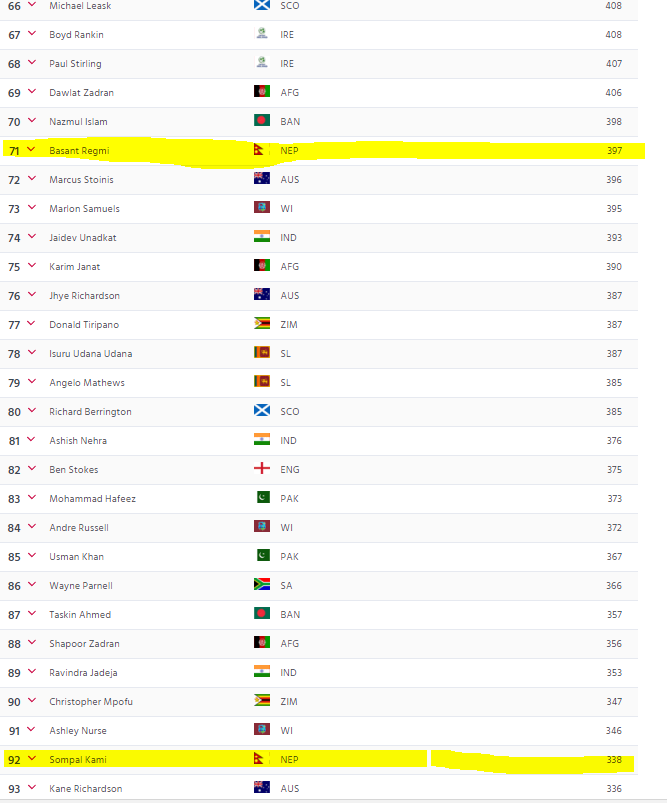The height and width of the screenshot is (803, 667).
Task: Click West Indies flag next to Andre Russell
Action: pos(262,528)
